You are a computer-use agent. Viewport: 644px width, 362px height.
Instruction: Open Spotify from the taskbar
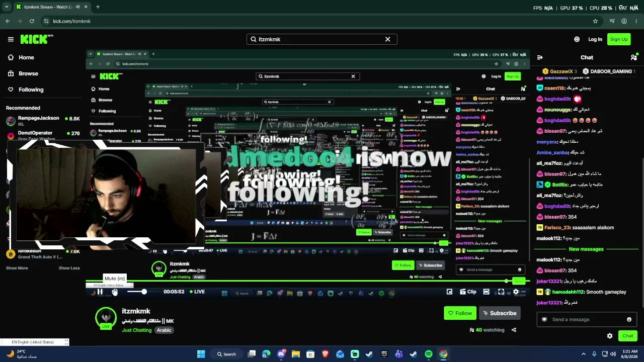[x=429, y=354]
